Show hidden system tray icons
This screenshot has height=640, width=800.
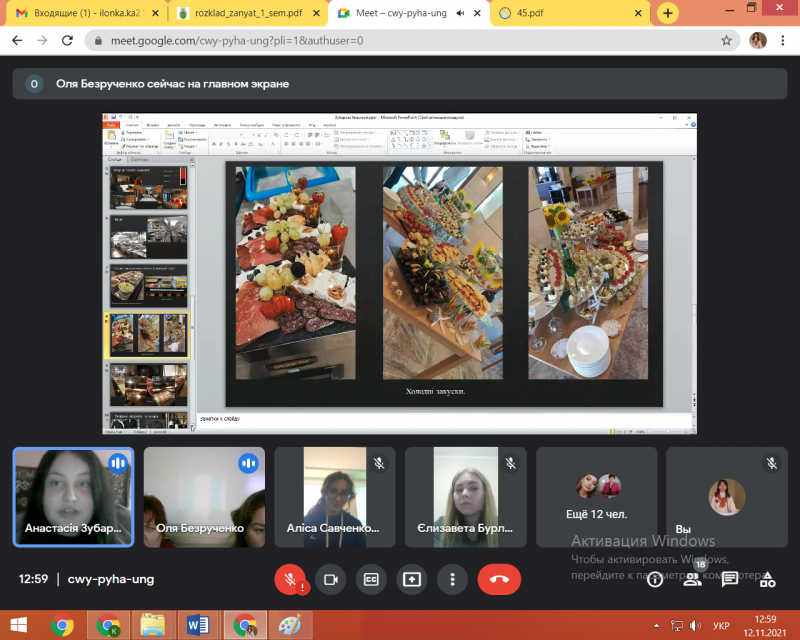coord(656,625)
